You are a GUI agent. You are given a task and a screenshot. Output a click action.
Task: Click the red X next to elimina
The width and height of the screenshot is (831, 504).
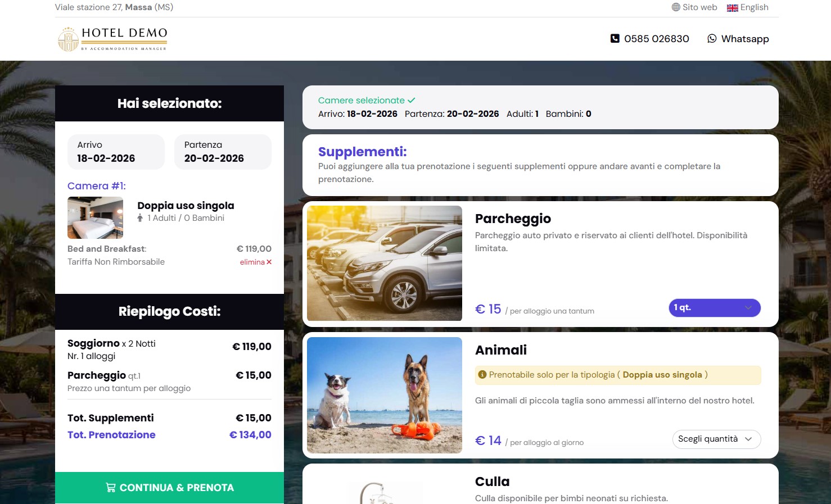click(269, 262)
